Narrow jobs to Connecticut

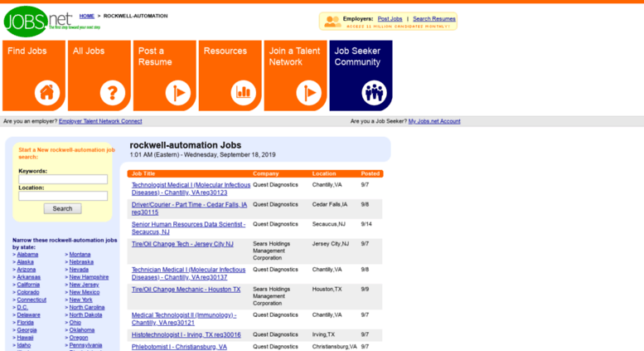click(31, 300)
